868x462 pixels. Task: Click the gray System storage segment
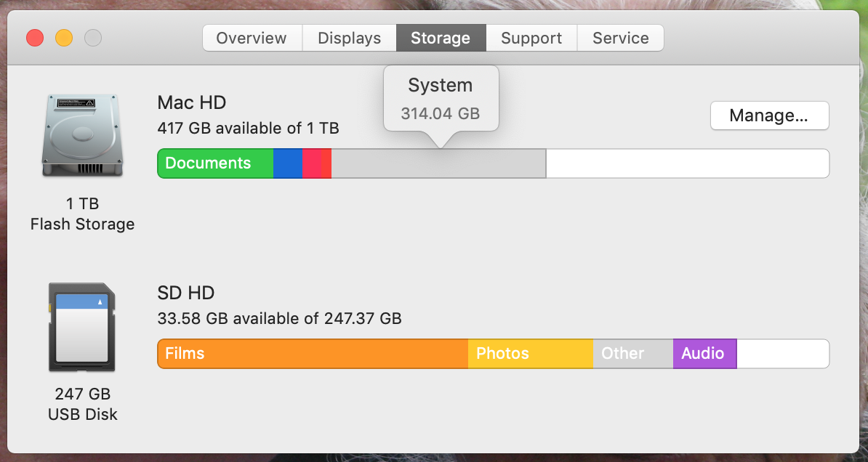(x=438, y=163)
